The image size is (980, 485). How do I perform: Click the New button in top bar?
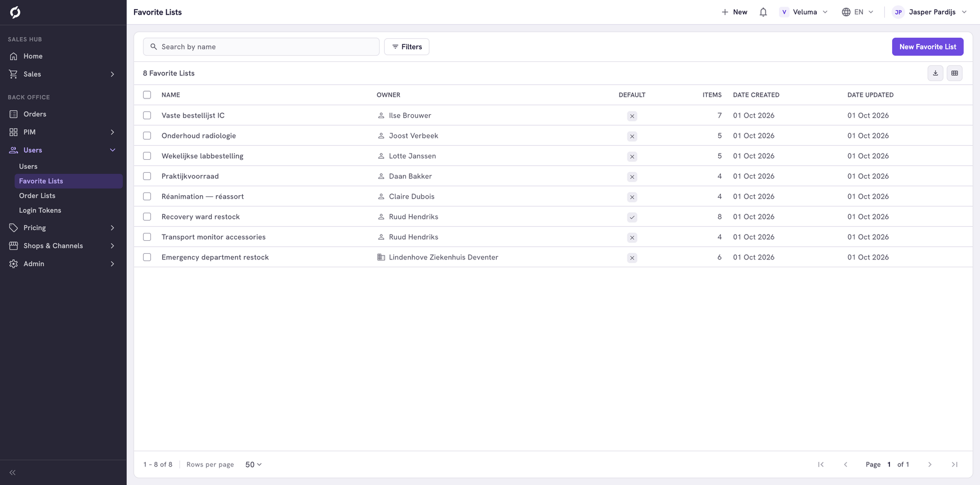tap(734, 12)
